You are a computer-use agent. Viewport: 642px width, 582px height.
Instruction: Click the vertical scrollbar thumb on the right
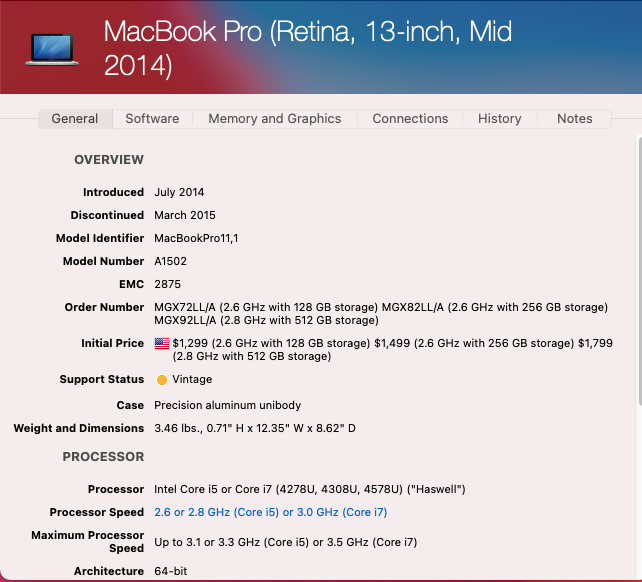click(640, 270)
